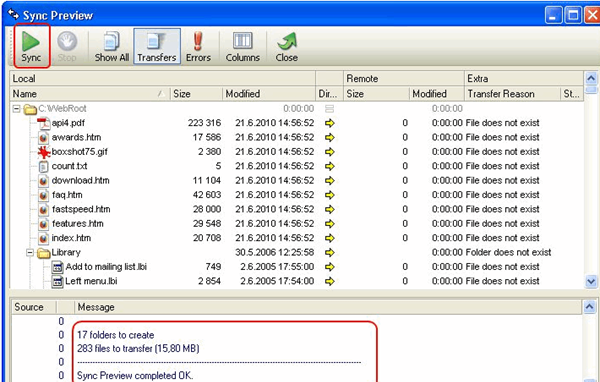Click the Local group header
This screenshot has width=600, height=382.
[x=163, y=78]
